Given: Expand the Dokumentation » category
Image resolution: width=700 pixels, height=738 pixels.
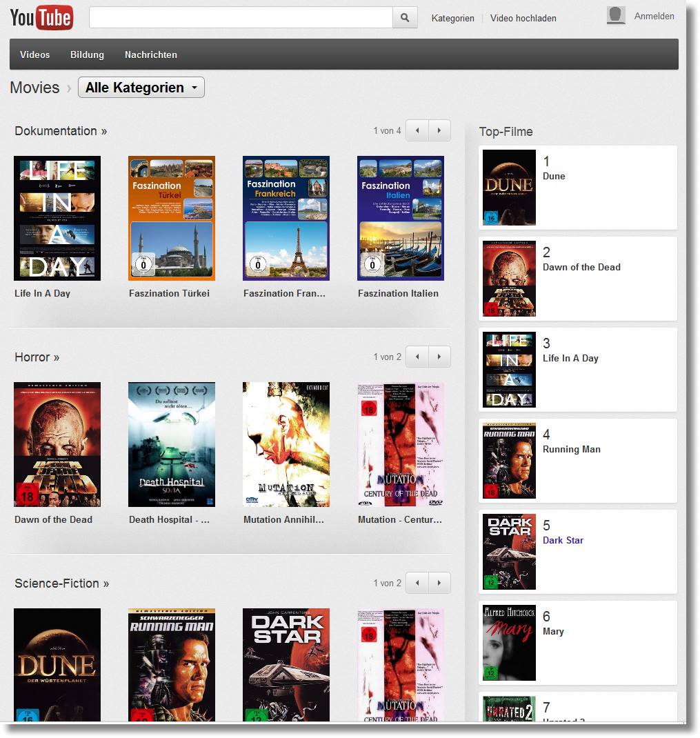Looking at the screenshot, I should click(x=61, y=131).
